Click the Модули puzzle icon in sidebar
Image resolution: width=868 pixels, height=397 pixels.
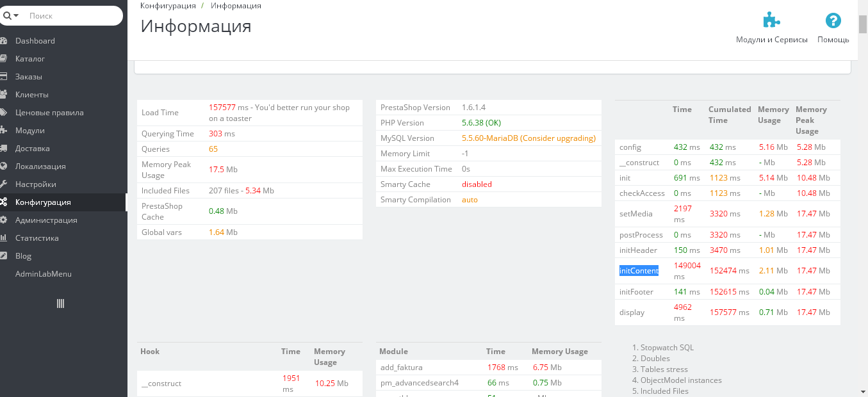tap(4, 130)
